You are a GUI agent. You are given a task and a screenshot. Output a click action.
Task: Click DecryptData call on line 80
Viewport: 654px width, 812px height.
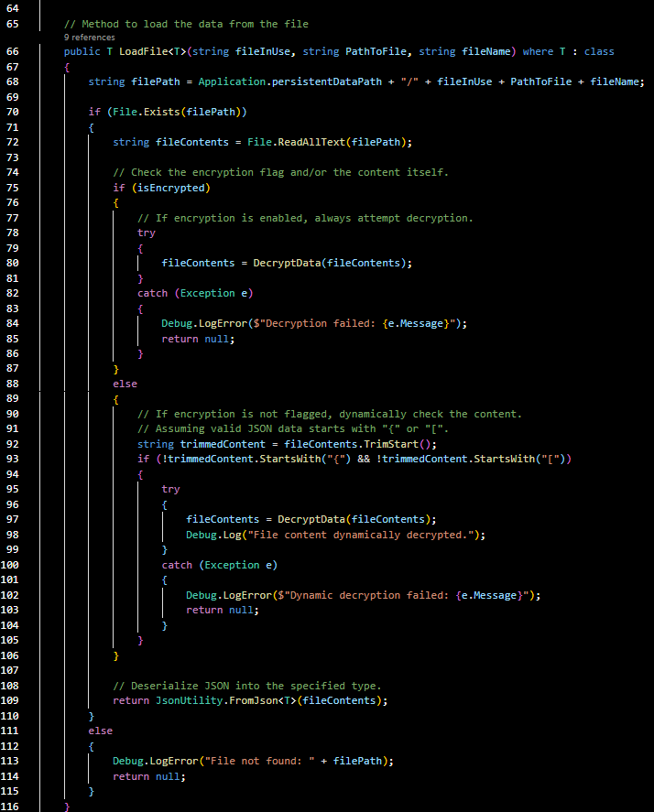287,263
